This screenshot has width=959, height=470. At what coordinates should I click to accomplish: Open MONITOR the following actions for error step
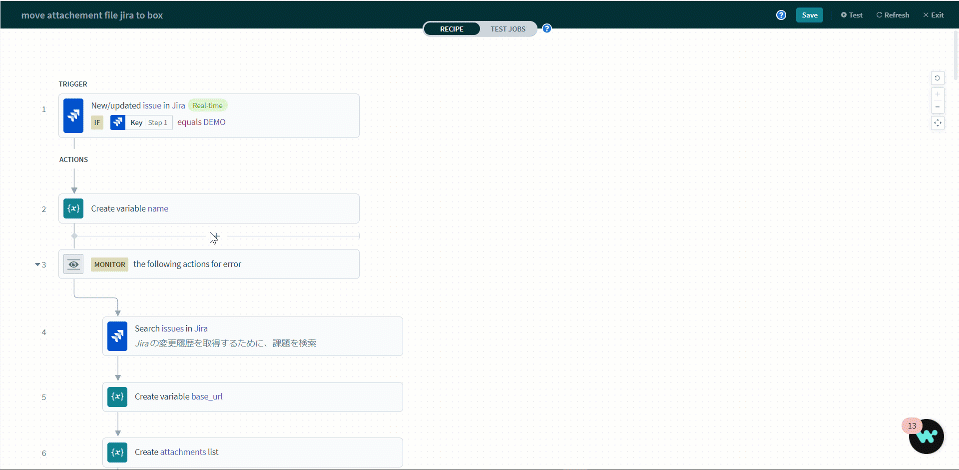[209, 264]
